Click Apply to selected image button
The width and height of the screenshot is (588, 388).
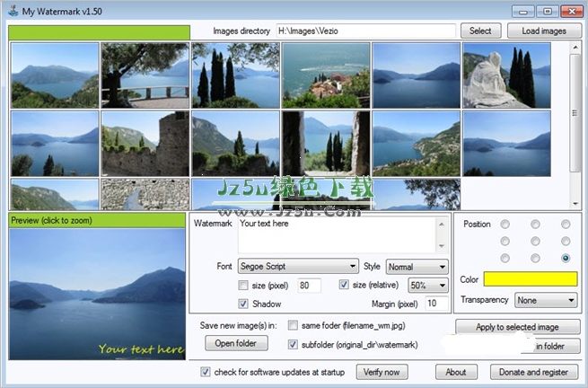coord(517,327)
